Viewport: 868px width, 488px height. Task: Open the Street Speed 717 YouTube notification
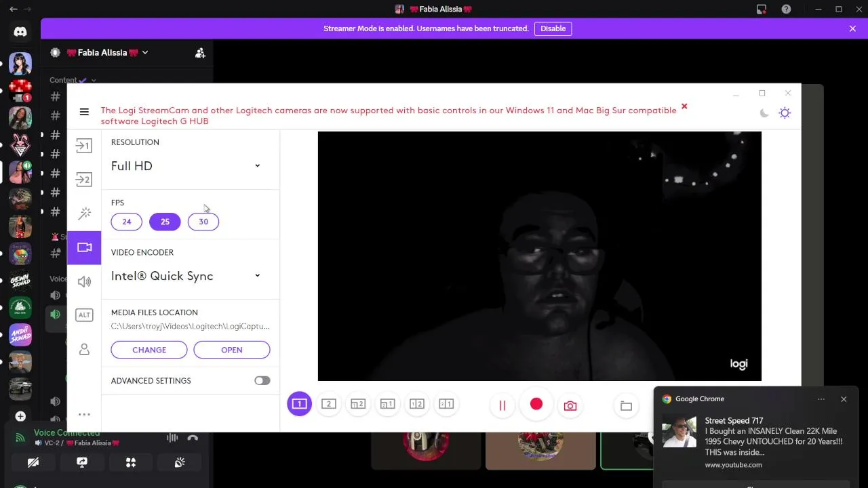coord(756,442)
